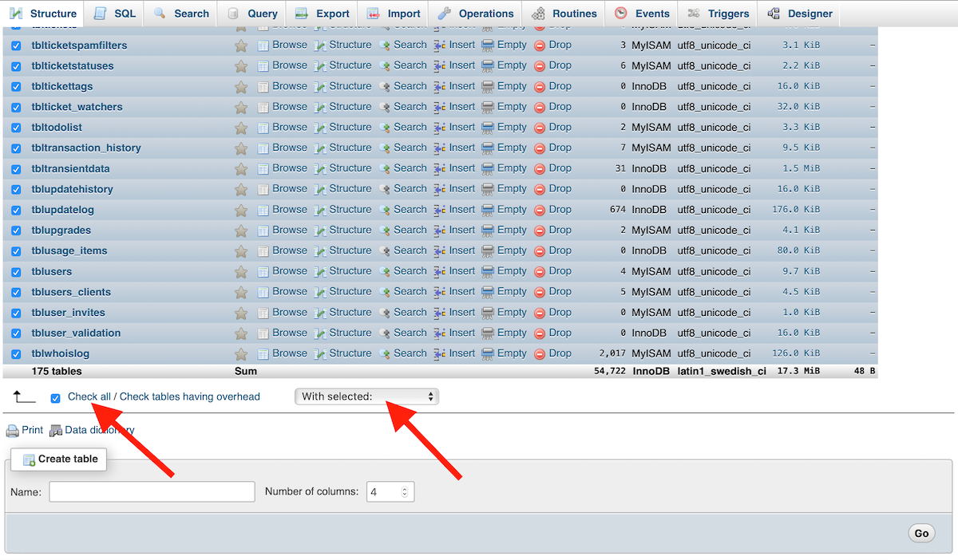Click the Search icon for tblupgrades
This screenshot has height=560, width=958.
tap(385, 231)
